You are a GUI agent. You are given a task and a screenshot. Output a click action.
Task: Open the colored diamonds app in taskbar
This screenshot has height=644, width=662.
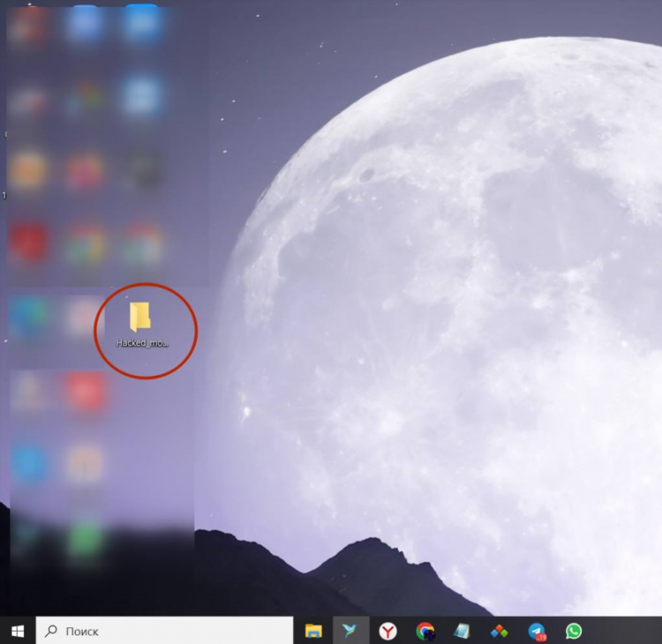click(x=499, y=632)
